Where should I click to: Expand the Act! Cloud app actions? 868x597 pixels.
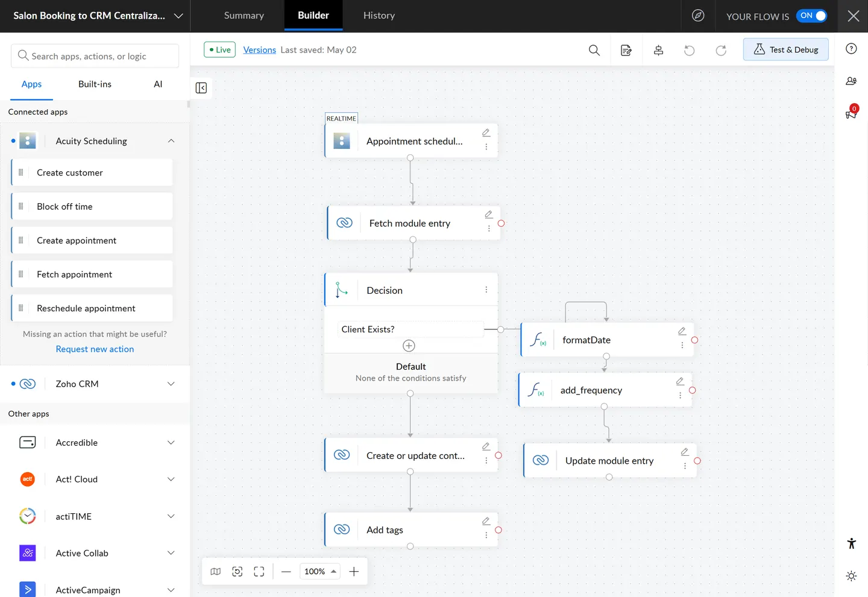171,479
